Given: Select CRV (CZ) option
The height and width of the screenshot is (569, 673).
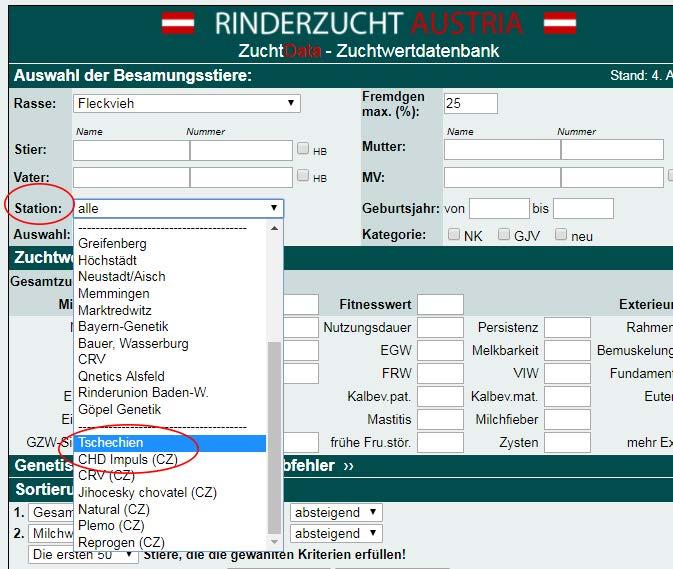Looking at the screenshot, I should point(170,476).
